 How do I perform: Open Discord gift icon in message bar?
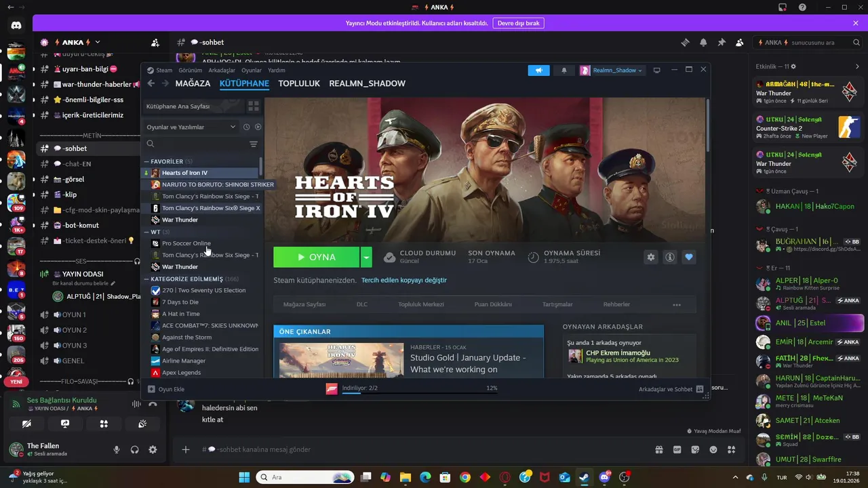coord(658,449)
